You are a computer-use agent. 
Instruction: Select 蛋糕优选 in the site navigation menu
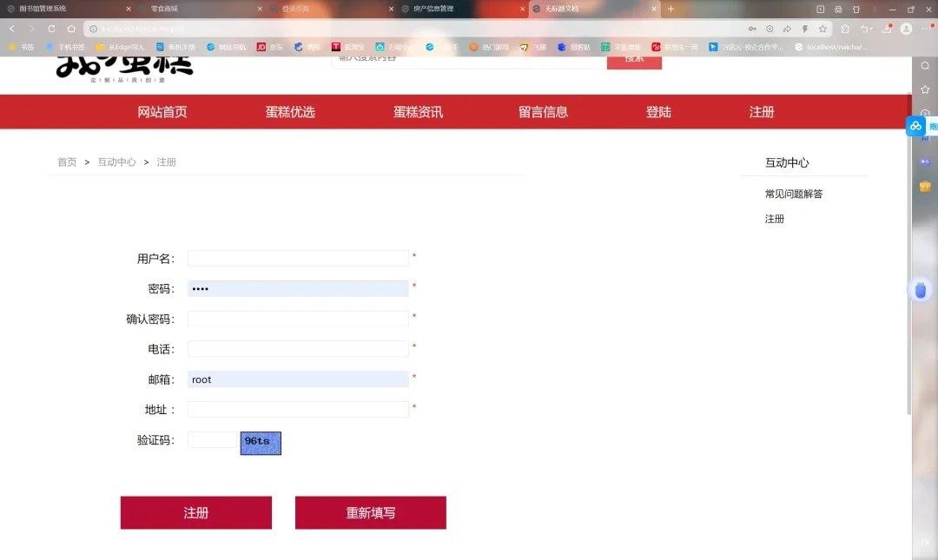click(x=289, y=111)
